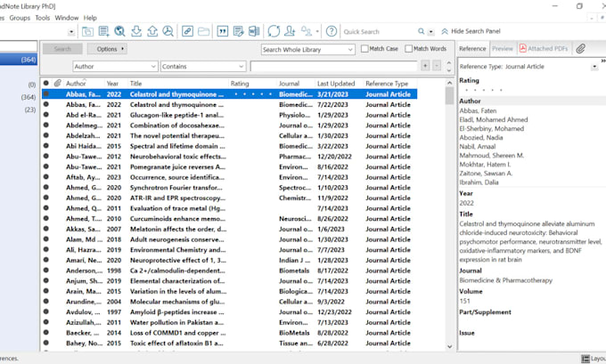Click the Share Library person-plus icon
This screenshot has width=606, height=364.
click(290, 31)
